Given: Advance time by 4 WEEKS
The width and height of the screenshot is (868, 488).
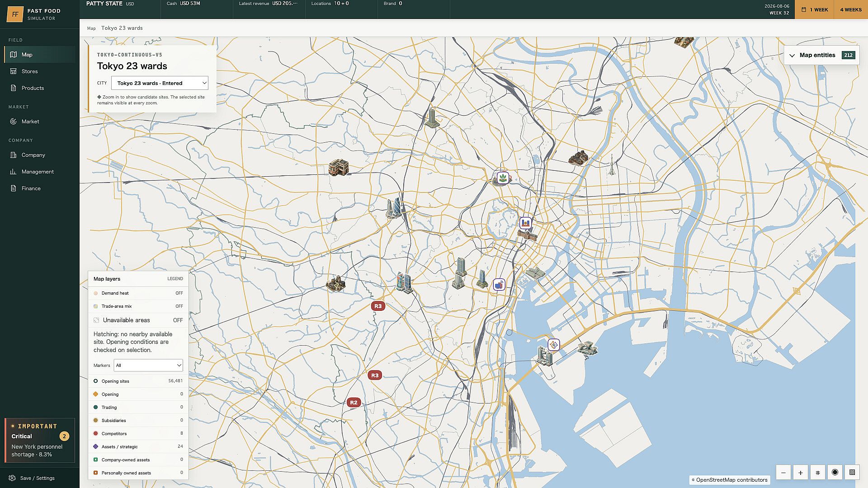Looking at the screenshot, I should 851,9.
